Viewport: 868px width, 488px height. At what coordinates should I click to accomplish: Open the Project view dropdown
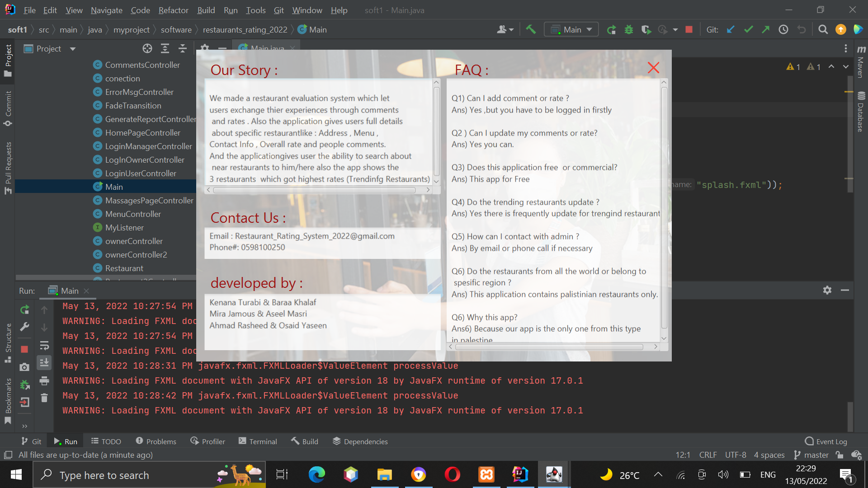coord(50,48)
